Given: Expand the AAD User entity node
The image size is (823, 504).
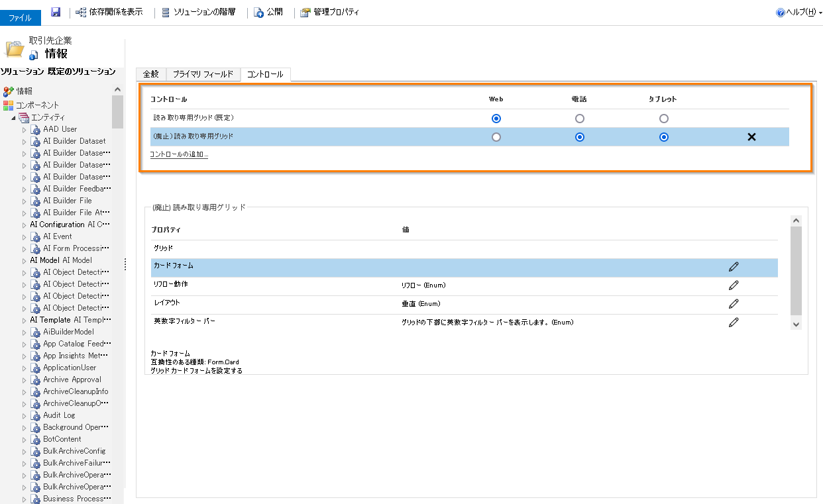Looking at the screenshot, I should 25,130.
